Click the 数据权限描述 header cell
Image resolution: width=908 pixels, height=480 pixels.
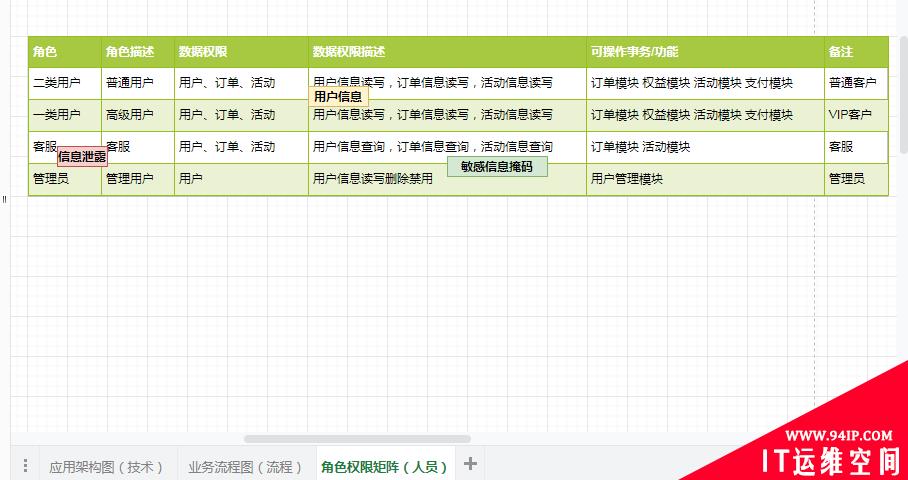tap(448, 52)
